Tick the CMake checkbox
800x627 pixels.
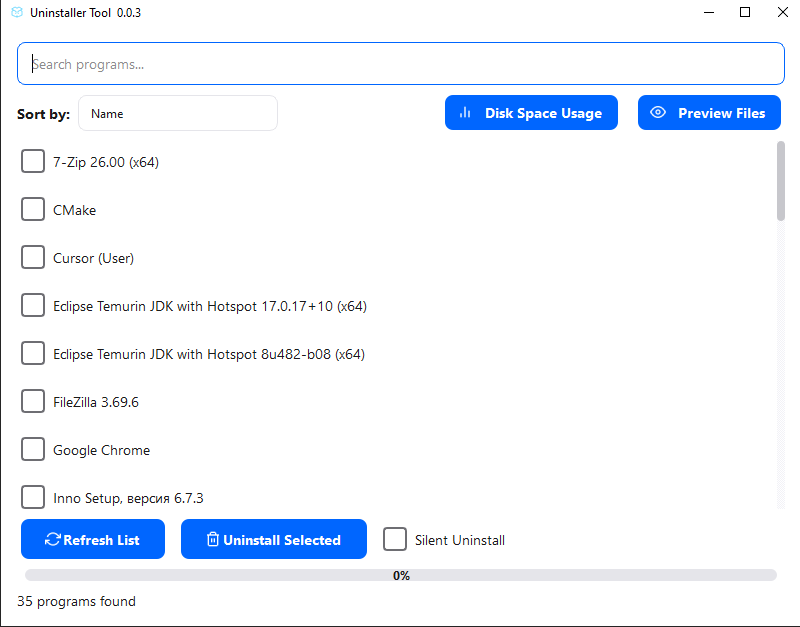point(33,209)
